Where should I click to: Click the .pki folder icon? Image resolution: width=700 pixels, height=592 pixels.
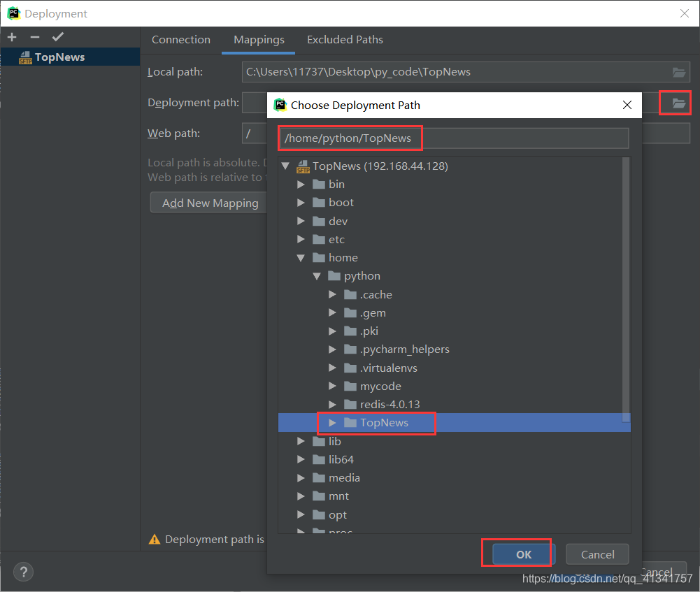[350, 331]
